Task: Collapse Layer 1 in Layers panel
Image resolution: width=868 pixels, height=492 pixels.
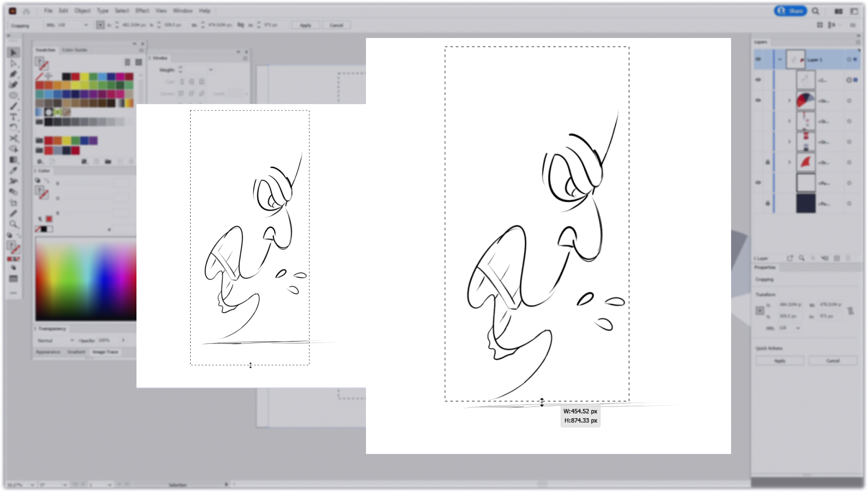Action: click(x=780, y=59)
